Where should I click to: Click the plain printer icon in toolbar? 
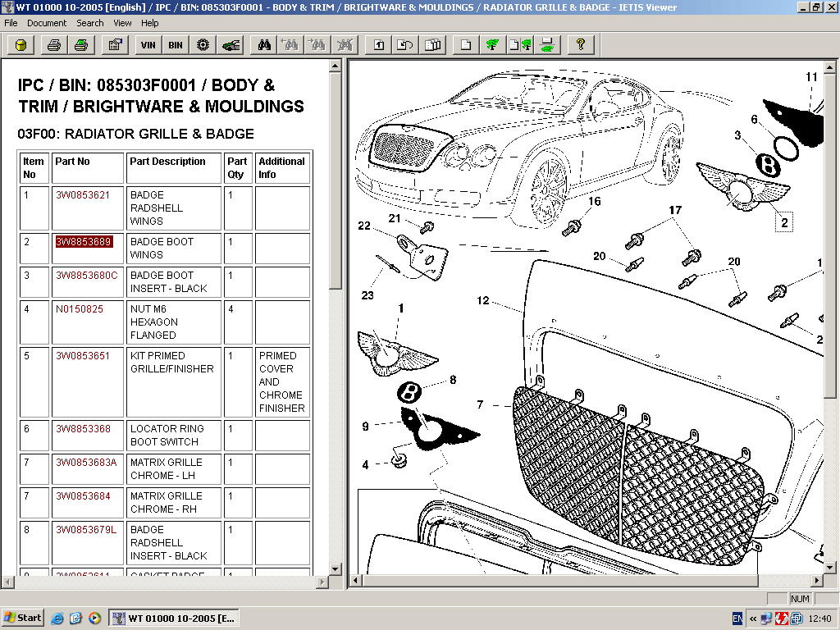[53, 45]
